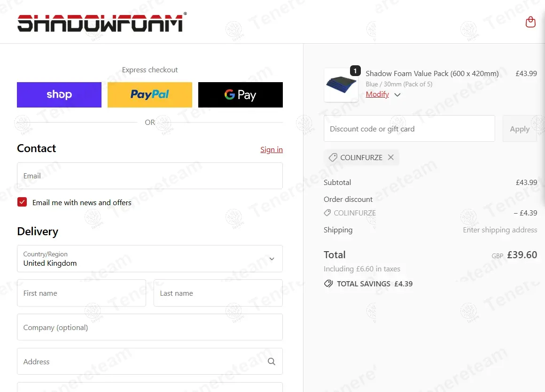Click the Discount code or gift card field
The height and width of the screenshot is (392, 545).
pyautogui.click(x=409, y=129)
